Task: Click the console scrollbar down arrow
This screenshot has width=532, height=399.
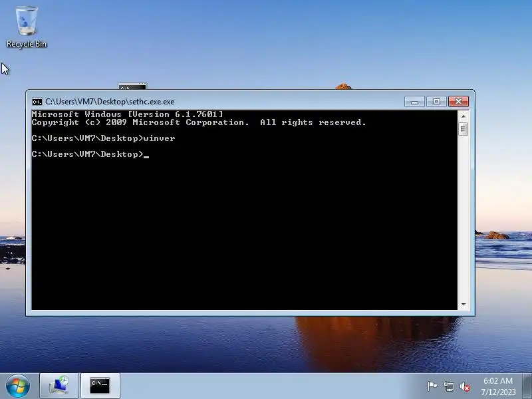Action: 463,305
